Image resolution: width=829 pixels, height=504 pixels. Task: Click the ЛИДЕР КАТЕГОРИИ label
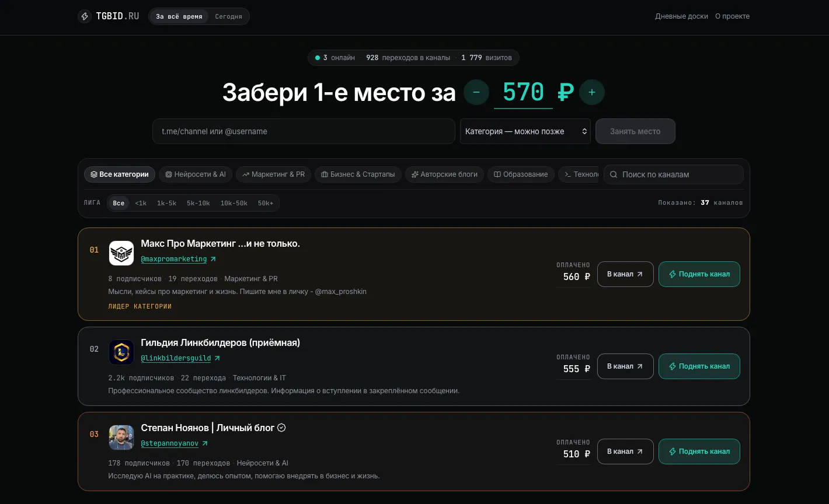pyautogui.click(x=140, y=306)
